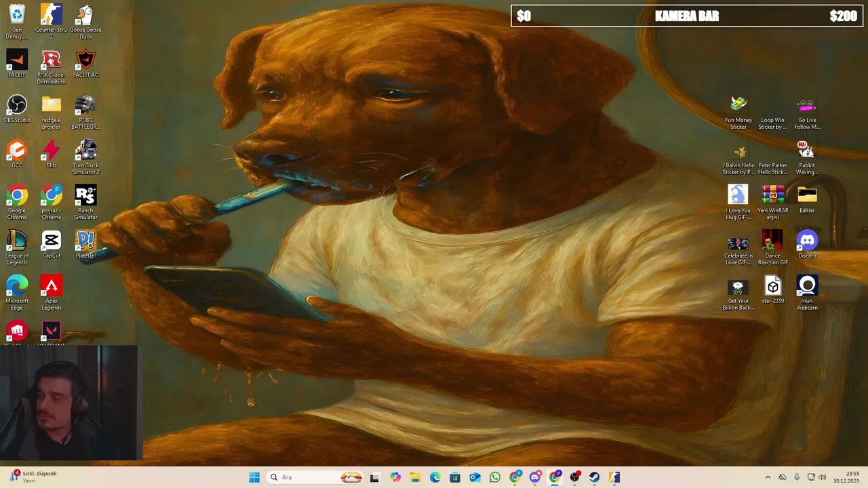Switch to Steam in the taskbar

[x=595, y=477]
